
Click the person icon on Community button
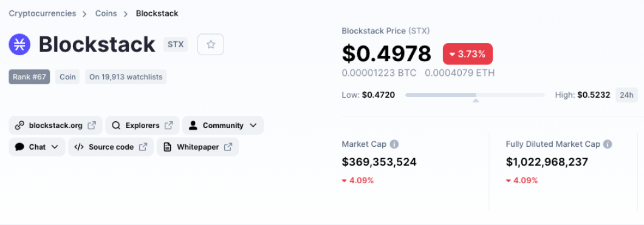(193, 126)
